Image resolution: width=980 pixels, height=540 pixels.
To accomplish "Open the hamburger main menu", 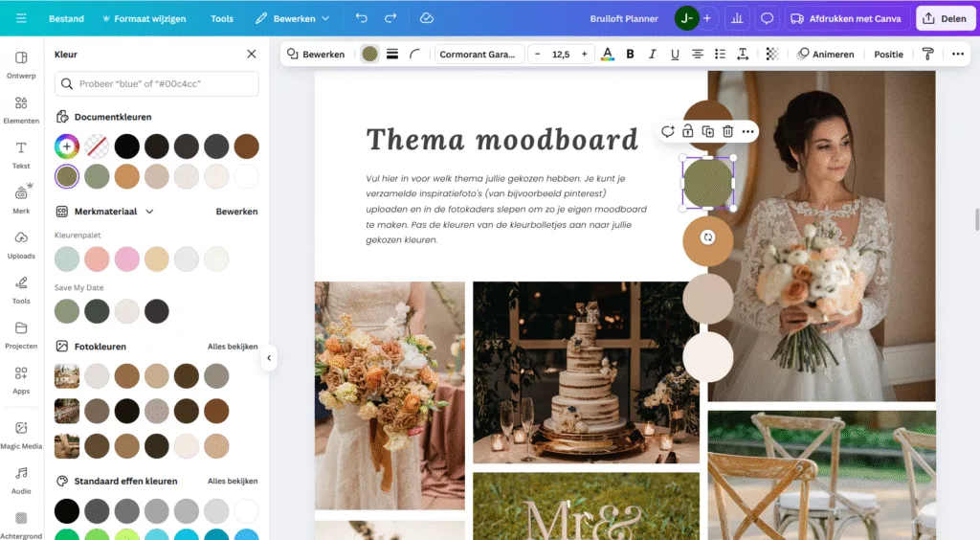I will click(x=21, y=18).
